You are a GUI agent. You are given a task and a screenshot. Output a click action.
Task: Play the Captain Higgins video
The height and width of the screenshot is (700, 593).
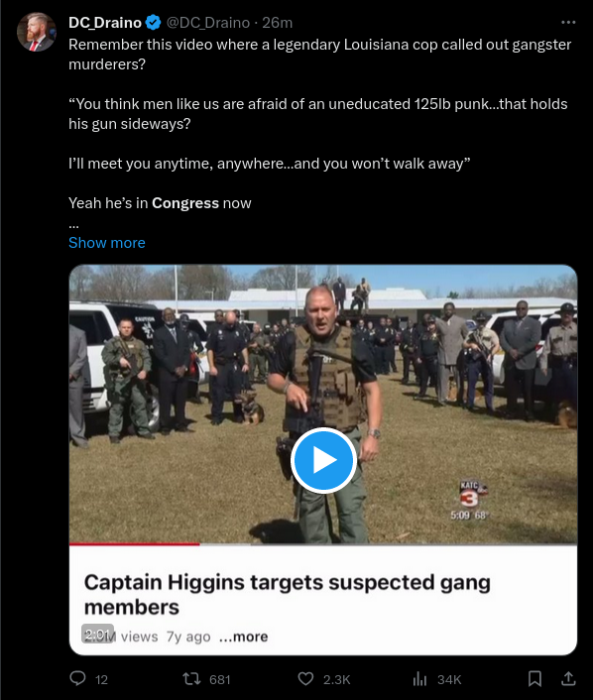tap(323, 460)
